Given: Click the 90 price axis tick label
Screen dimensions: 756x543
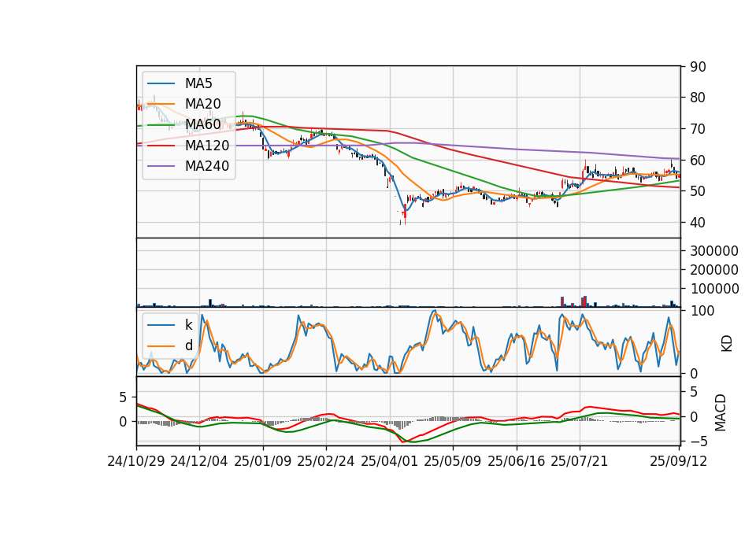Looking at the screenshot, I should [698, 67].
